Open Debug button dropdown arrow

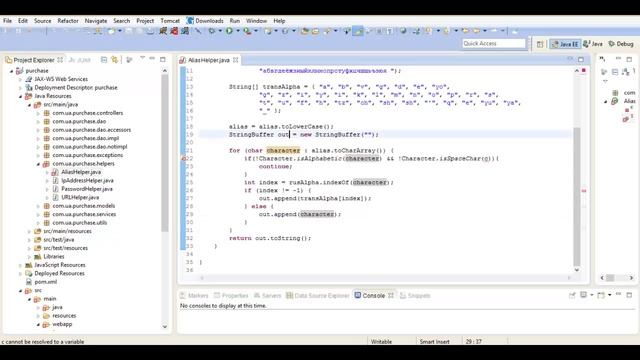(x=220, y=31)
